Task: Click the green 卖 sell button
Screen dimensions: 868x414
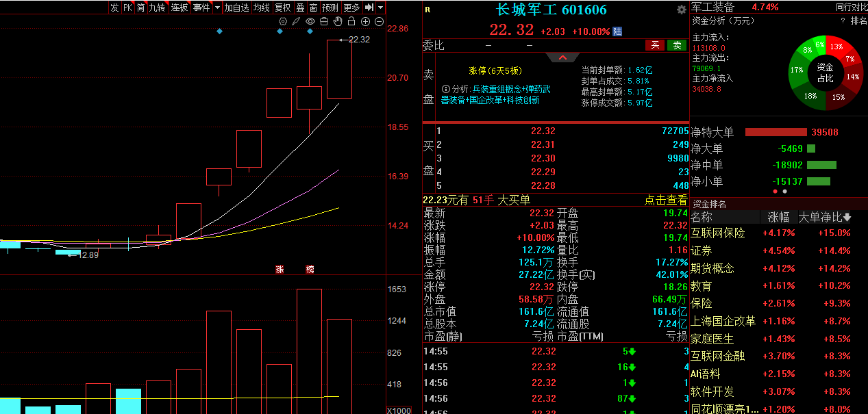Action: [678, 45]
